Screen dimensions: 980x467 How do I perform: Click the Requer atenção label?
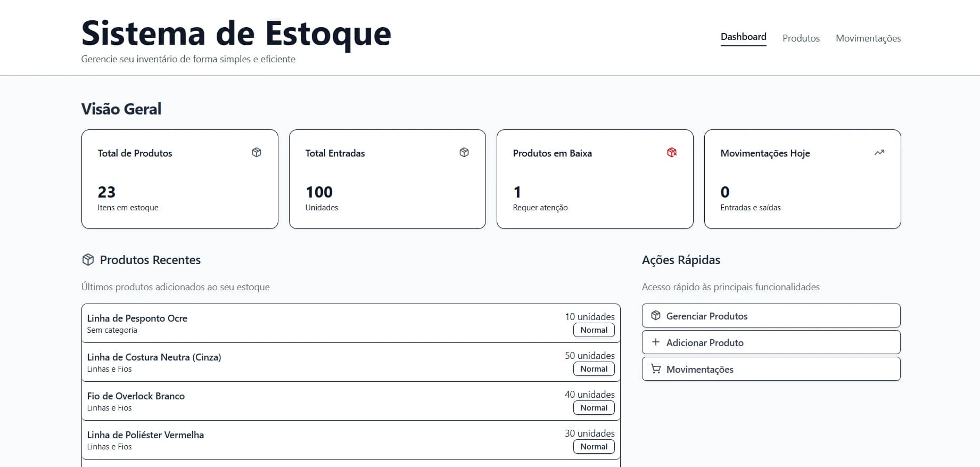[540, 208]
